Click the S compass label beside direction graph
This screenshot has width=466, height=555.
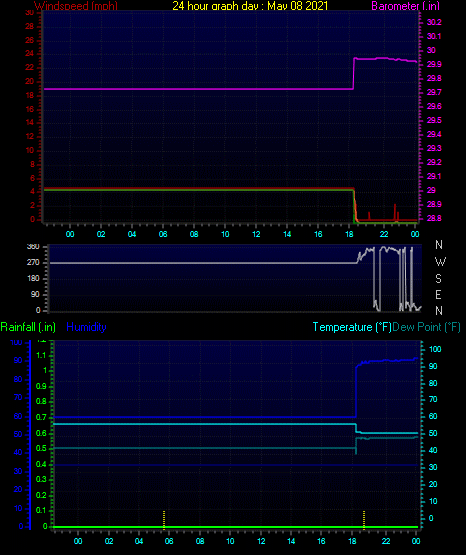coord(438,279)
